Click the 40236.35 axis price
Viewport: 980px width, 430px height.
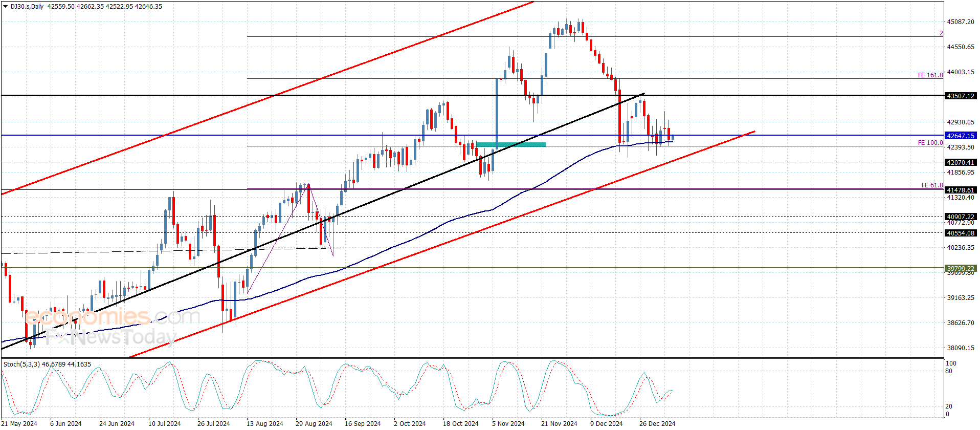click(961, 248)
